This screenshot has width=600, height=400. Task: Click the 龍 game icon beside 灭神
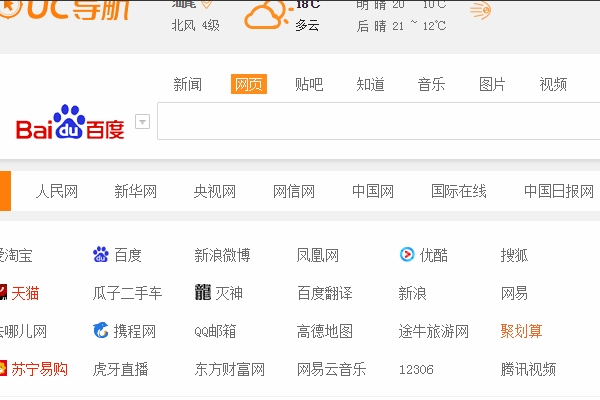pos(203,292)
